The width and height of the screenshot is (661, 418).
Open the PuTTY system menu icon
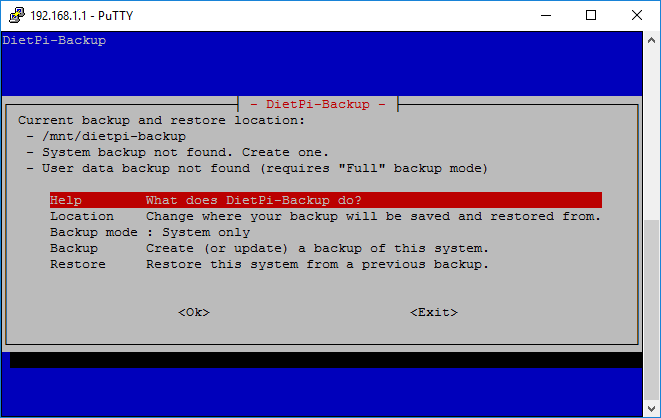(17, 15)
